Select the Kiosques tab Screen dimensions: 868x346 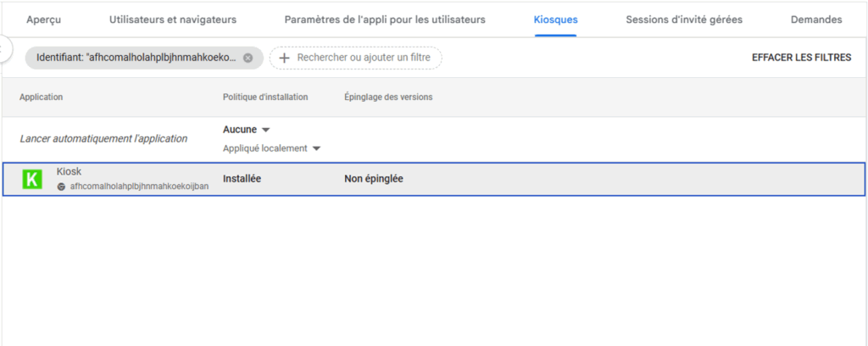click(555, 20)
